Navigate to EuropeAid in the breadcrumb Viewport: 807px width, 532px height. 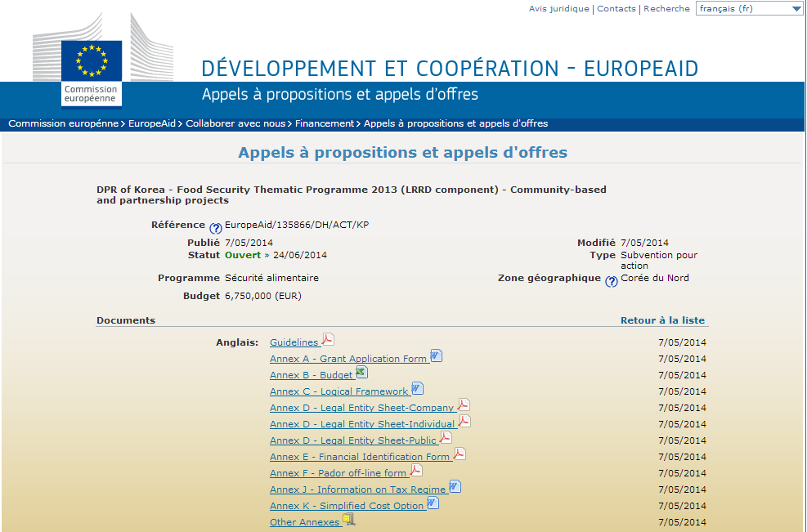[x=152, y=123]
